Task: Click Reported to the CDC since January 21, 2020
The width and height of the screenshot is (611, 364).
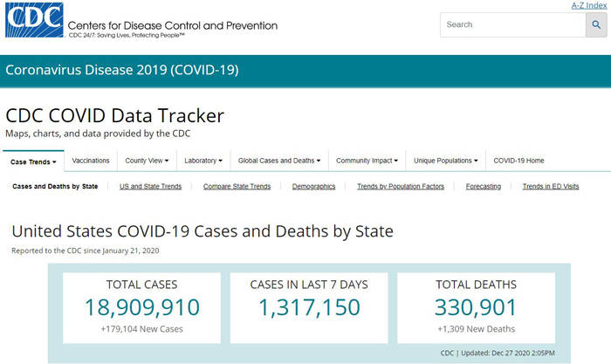Action: pos(86,251)
